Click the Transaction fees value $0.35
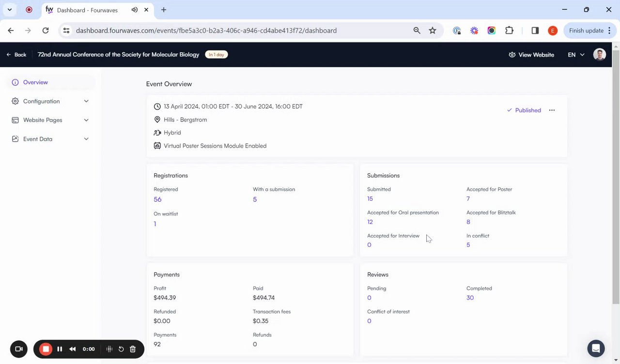 click(x=261, y=321)
